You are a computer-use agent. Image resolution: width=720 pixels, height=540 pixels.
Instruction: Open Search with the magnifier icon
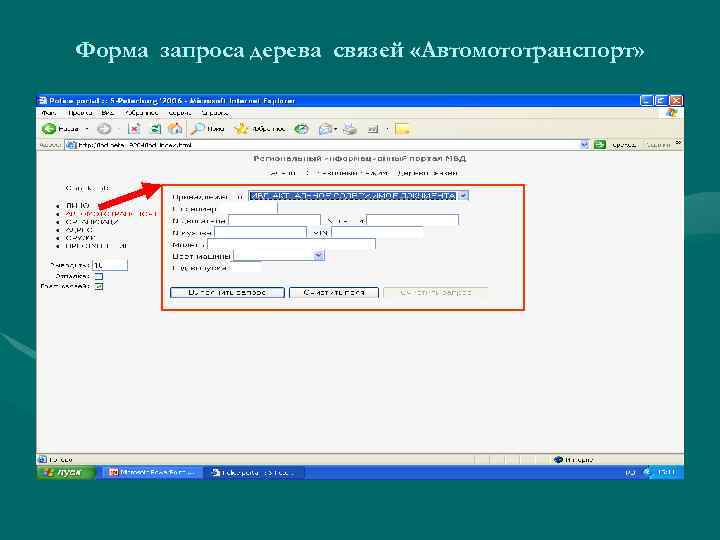(x=198, y=129)
